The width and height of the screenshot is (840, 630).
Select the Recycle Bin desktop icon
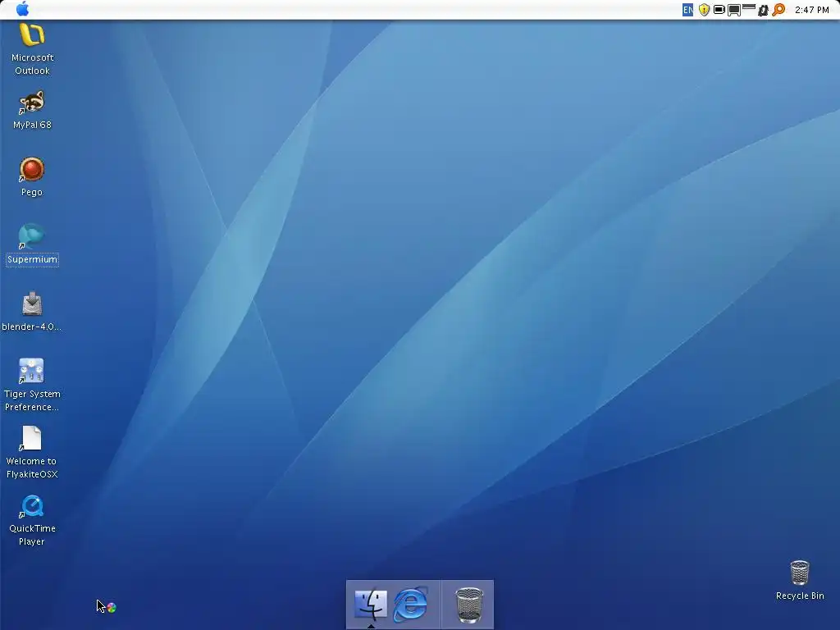800,573
